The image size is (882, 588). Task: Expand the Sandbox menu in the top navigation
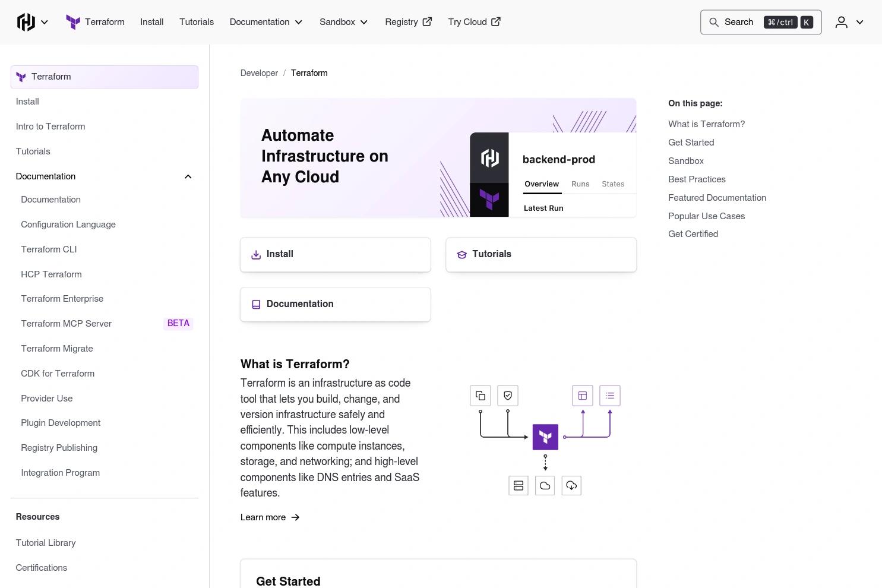point(344,22)
